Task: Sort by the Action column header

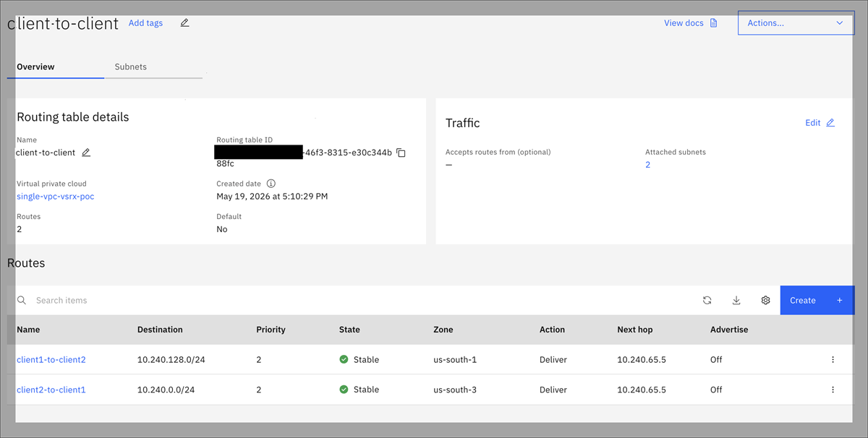Action: point(552,330)
